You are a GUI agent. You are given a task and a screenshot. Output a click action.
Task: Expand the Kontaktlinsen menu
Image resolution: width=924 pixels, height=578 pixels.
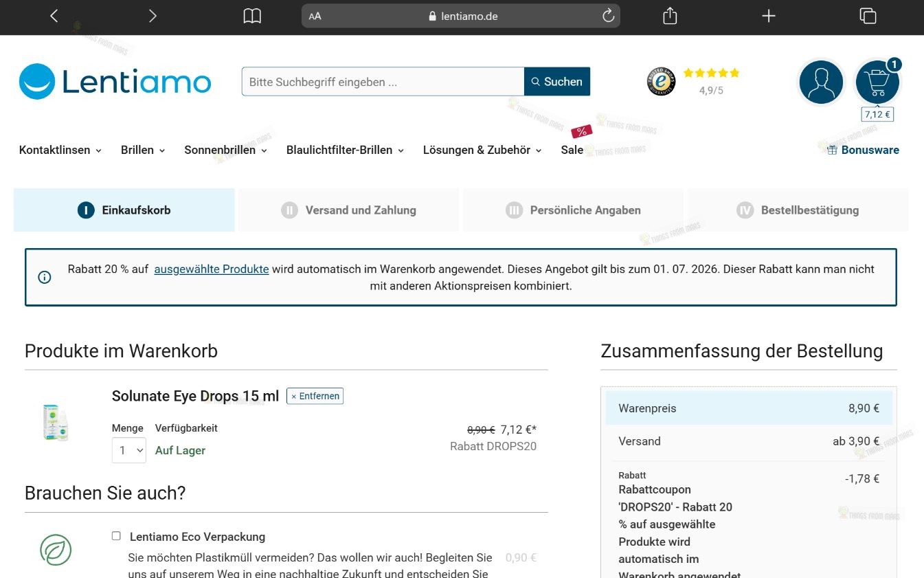coord(60,150)
